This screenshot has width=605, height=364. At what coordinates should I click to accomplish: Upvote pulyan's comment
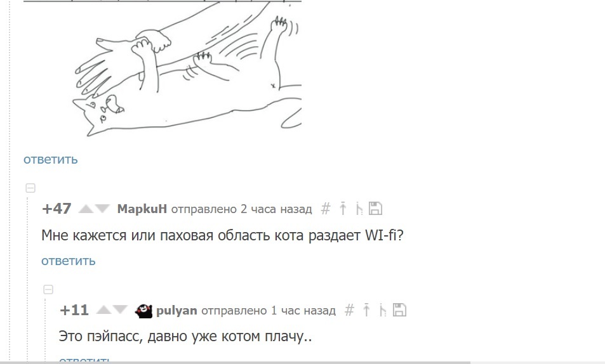(103, 310)
